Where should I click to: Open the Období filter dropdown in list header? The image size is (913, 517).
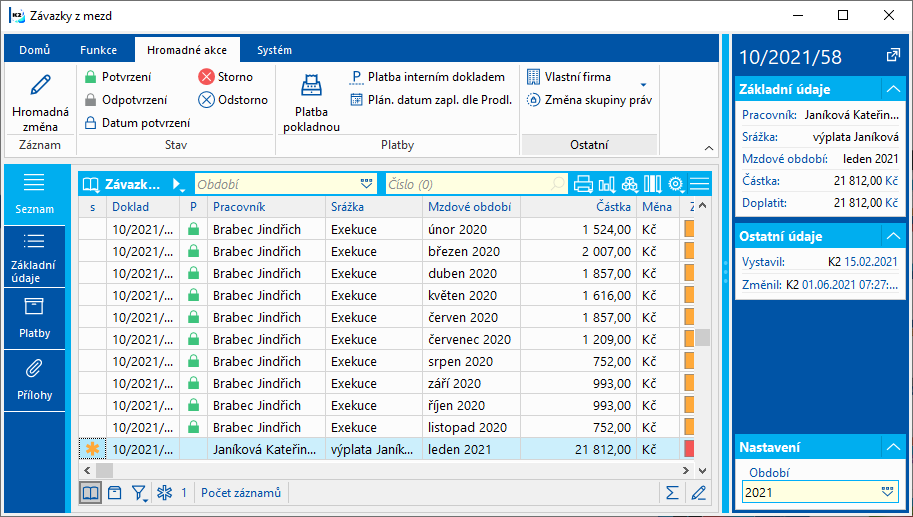tap(366, 185)
